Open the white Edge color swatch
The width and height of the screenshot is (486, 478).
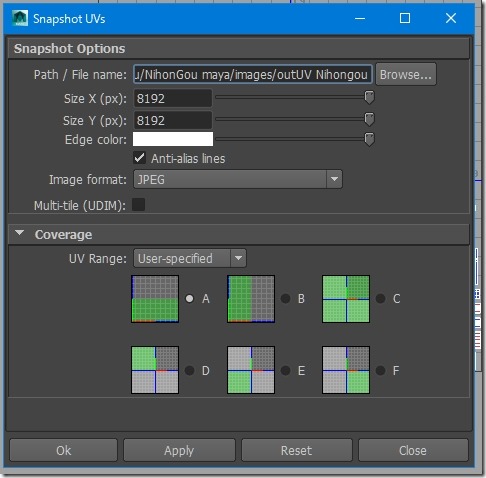(x=173, y=139)
